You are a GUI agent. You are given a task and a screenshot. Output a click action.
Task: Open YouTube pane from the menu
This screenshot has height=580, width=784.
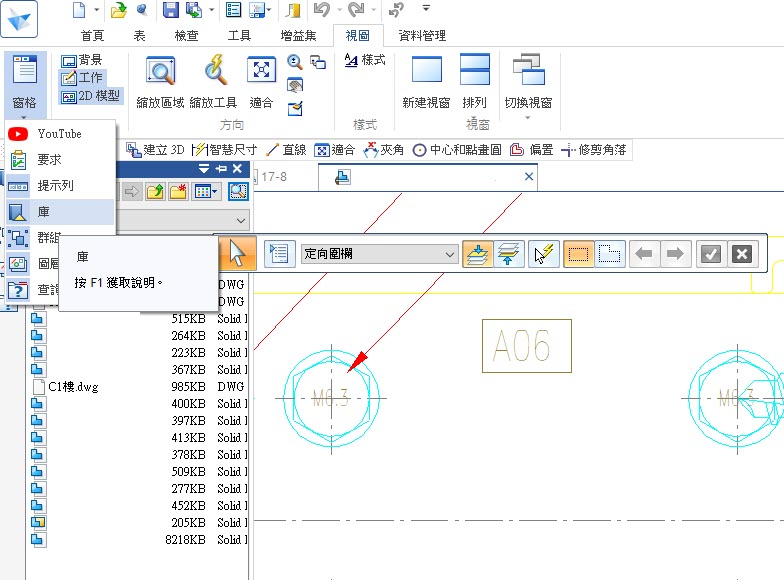tap(60, 134)
